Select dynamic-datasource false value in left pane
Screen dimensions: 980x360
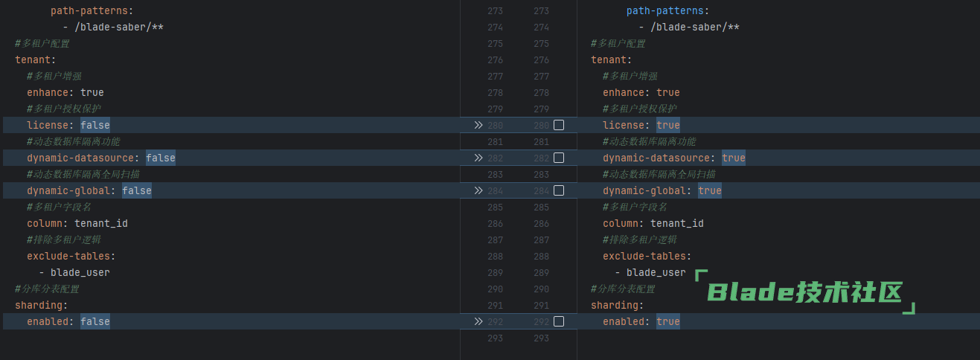(x=161, y=158)
